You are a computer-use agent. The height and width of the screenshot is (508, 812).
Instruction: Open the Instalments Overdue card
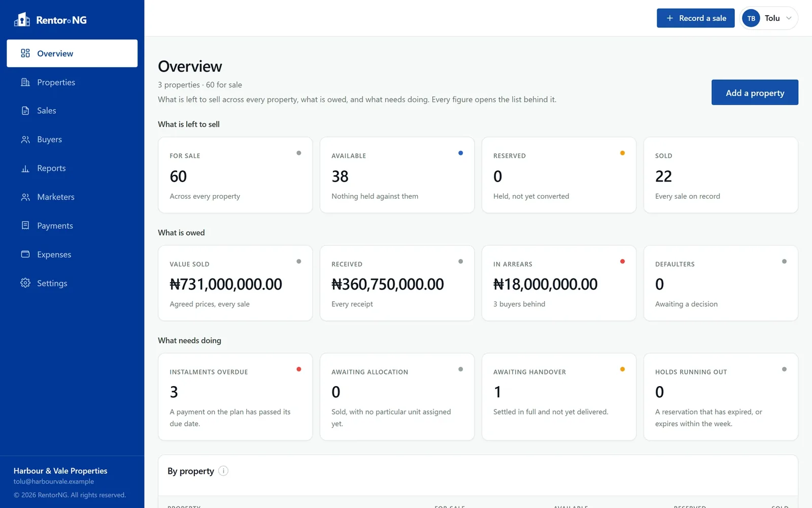[x=235, y=397]
